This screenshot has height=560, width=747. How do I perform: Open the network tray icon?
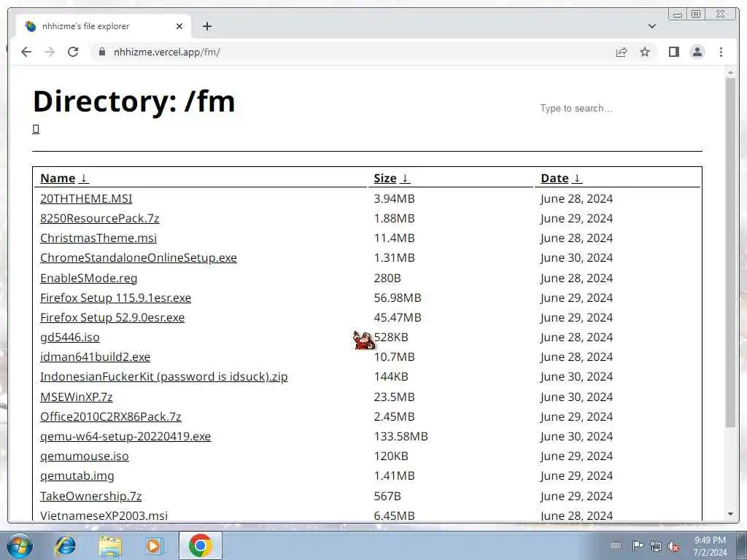point(656,546)
